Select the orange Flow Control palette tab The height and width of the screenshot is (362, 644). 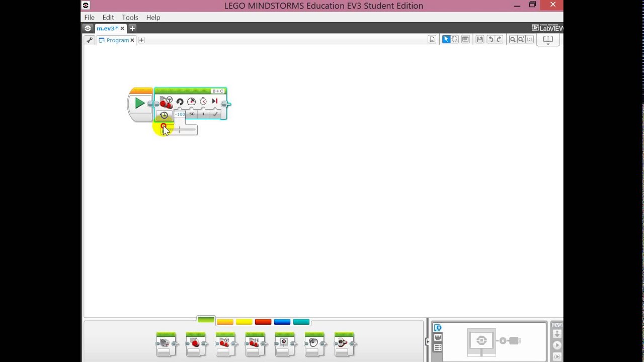(x=225, y=322)
